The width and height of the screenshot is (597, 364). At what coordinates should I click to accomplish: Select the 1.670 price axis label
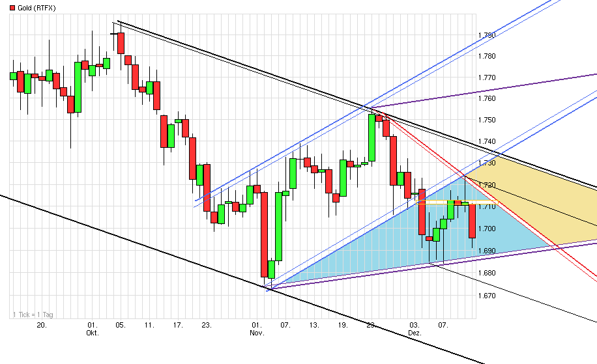click(x=487, y=296)
